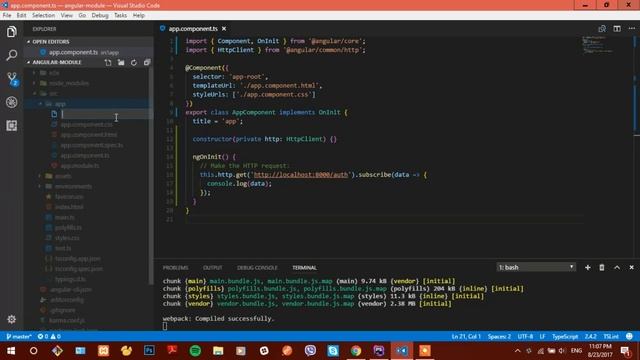Image resolution: width=640 pixels, height=360 pixels.
Task: Click the Split Editor icon
Action: [x=617, y=29]
